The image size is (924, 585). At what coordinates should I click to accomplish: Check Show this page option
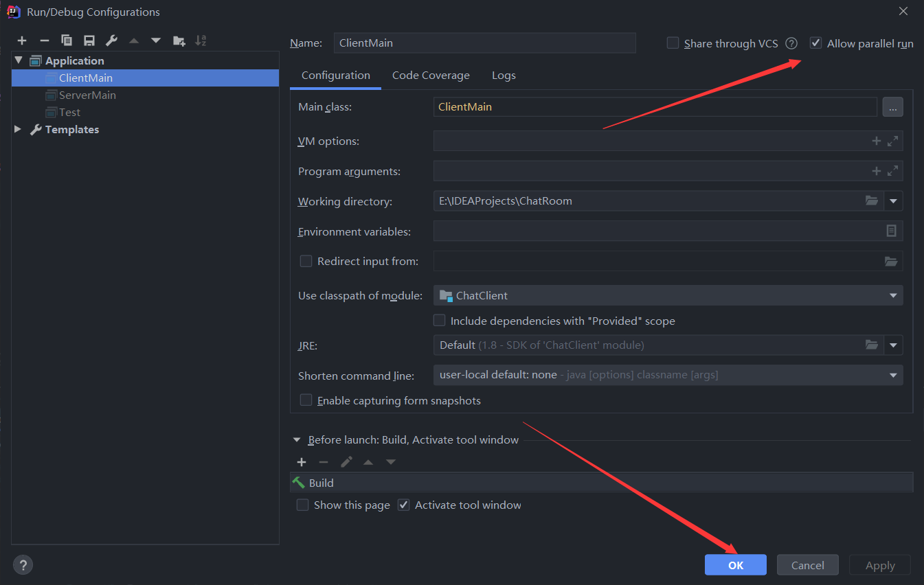point(302,505)
